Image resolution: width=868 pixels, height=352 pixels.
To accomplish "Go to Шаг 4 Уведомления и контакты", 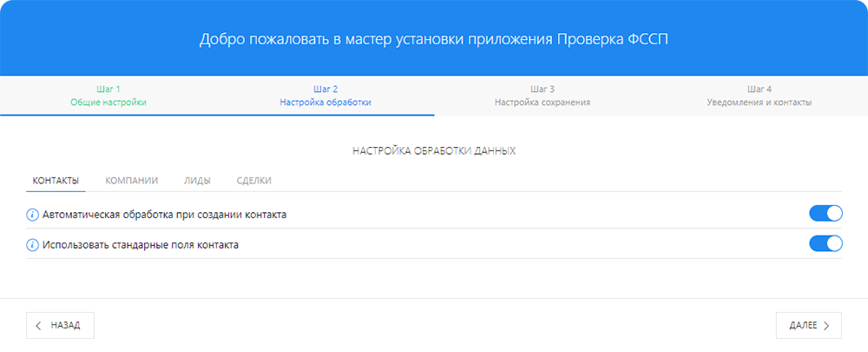I will (x=759, y=96).
